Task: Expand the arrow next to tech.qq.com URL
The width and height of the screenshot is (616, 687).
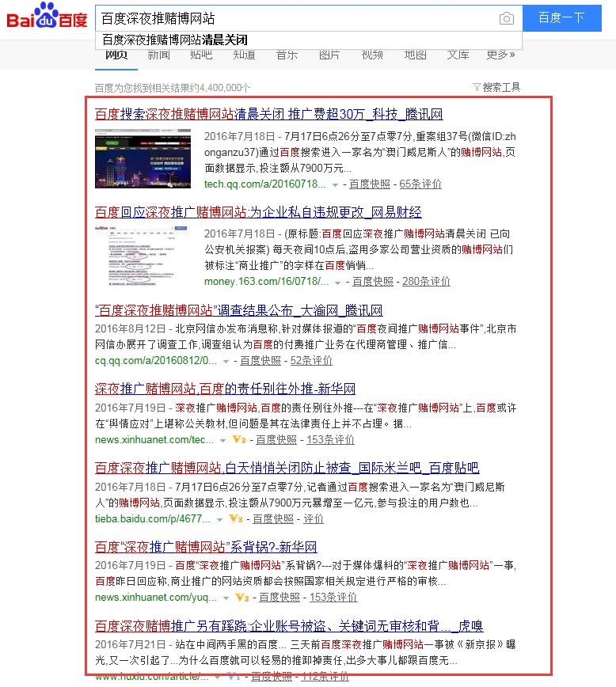Action: [336, 184]
